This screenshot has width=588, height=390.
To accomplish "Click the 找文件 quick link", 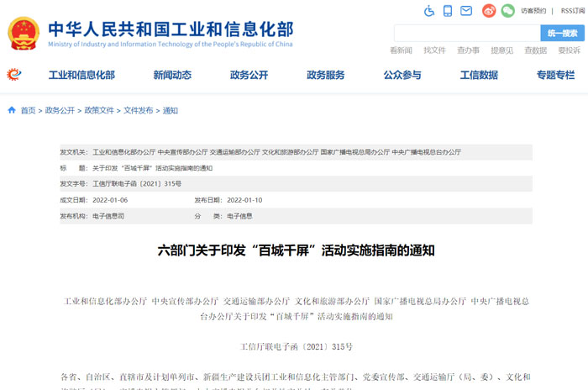I will point(434,50).
